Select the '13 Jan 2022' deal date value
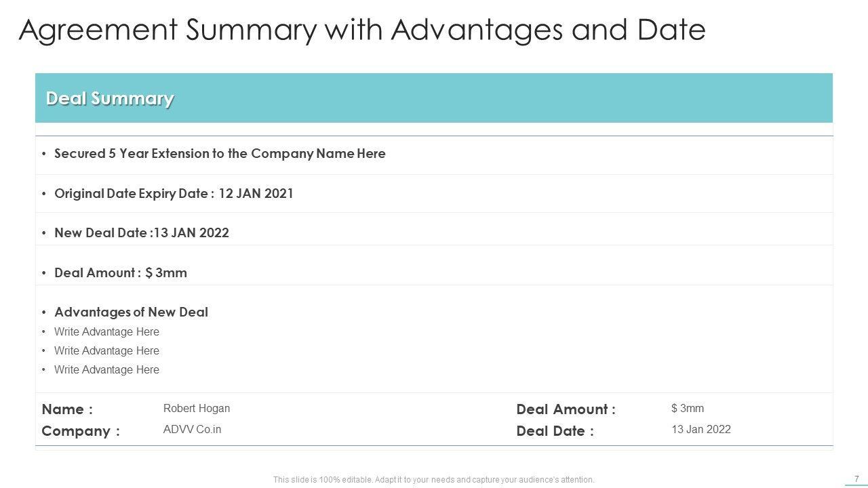Image resolution: width=868 pixels, height=488 pixels. pyautogui.click(x=701, y=430)
